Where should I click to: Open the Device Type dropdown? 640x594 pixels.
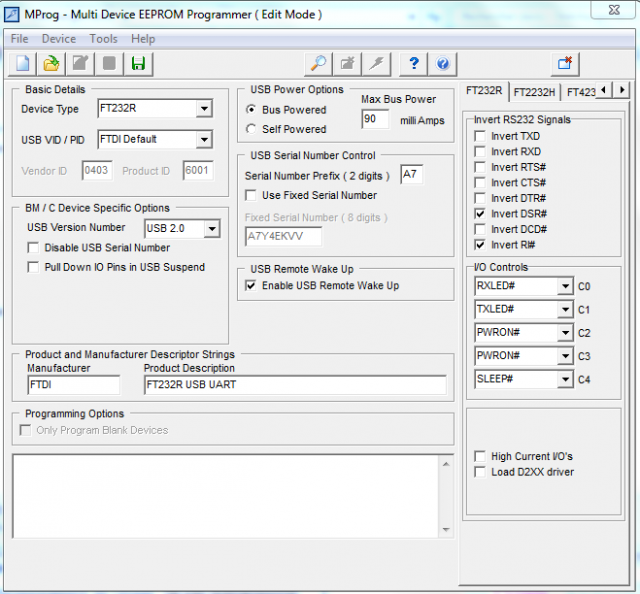point(204,109)
